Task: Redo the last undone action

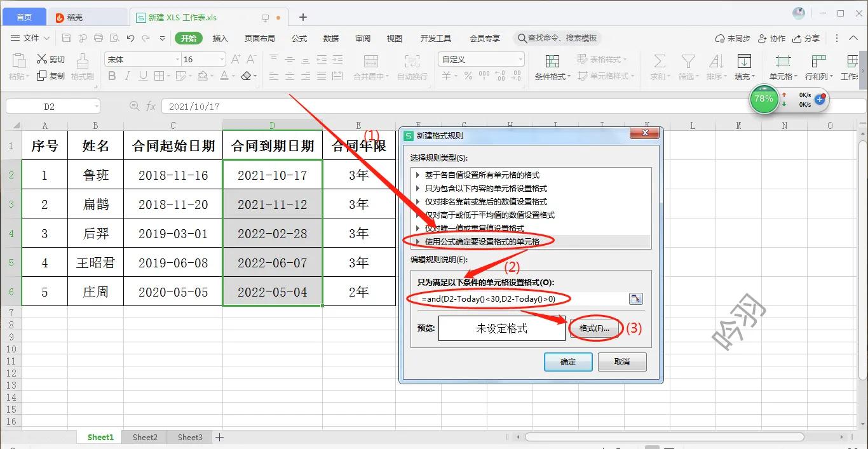Action: click(x=147, y=38)
